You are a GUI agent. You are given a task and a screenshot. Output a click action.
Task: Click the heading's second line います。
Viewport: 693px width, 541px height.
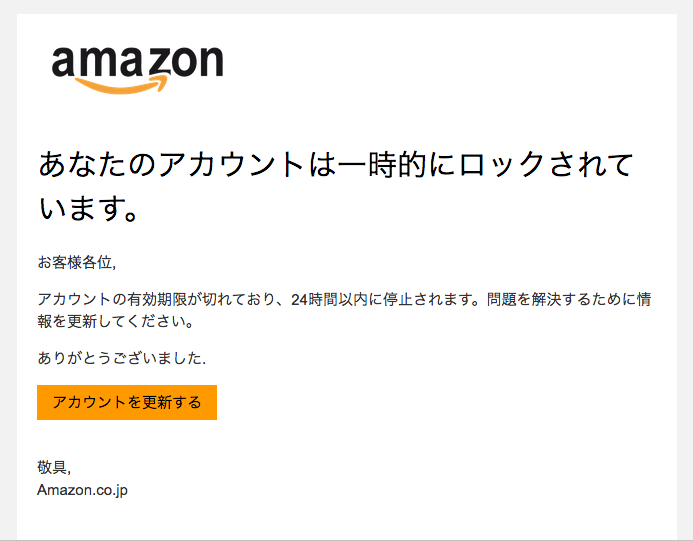(88, 208)
